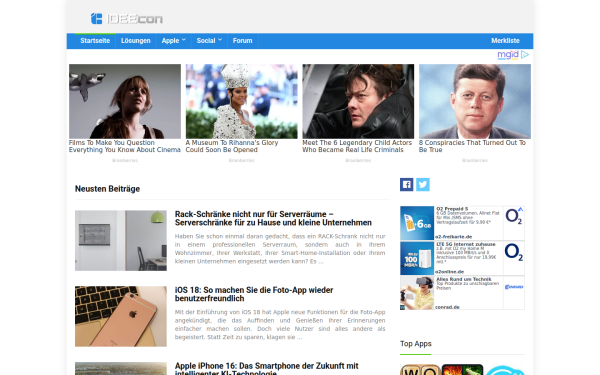Click '8 Conspiracies That Turned Out' caption
The height and width of the screenshot is (375, 600).
click(473, 146)
